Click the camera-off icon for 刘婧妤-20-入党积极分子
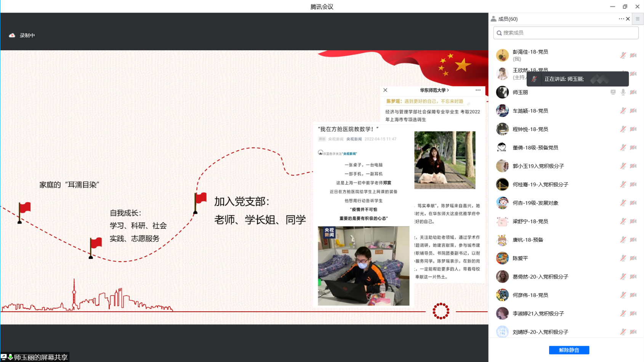The height and width of the screenshot is (362, 644). (x=633, y=332)
